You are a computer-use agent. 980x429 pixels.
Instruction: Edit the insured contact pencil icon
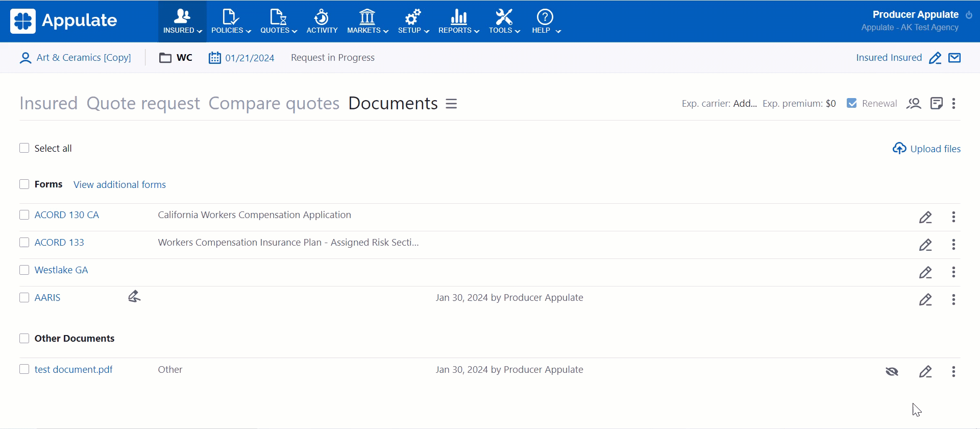click(x=935, y=58)
